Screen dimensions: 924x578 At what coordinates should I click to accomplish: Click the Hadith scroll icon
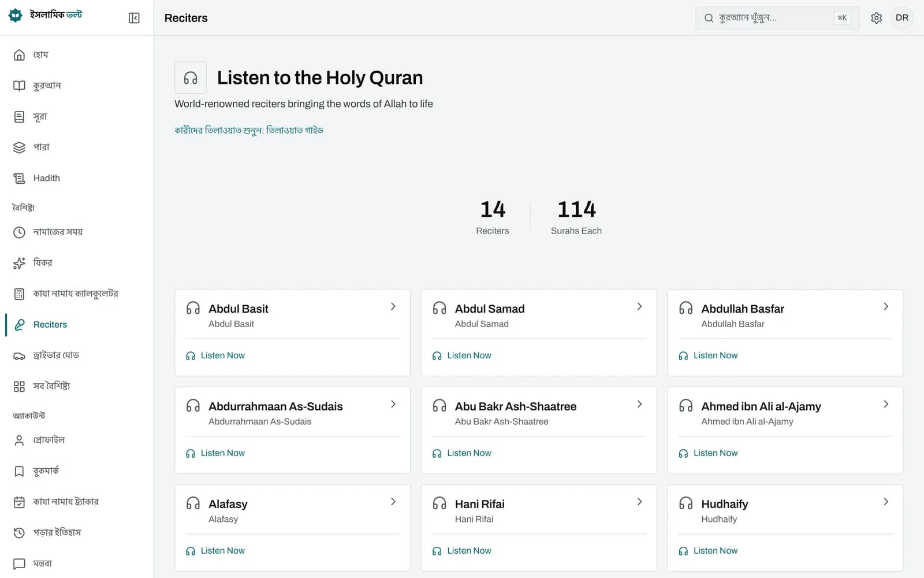19,178
